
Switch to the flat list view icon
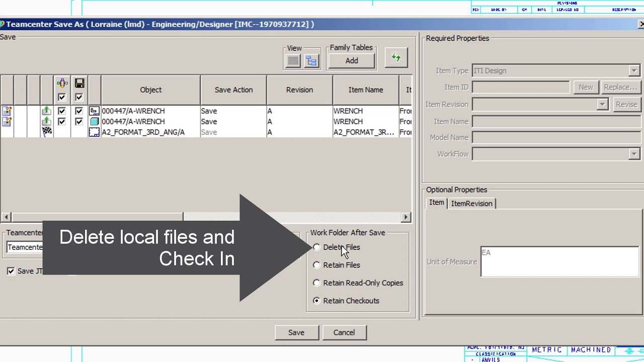tap(293, 61)
